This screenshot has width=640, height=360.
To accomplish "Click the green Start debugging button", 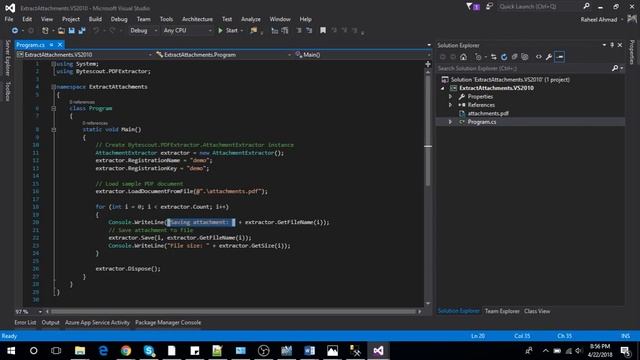I will click(228, 31).
